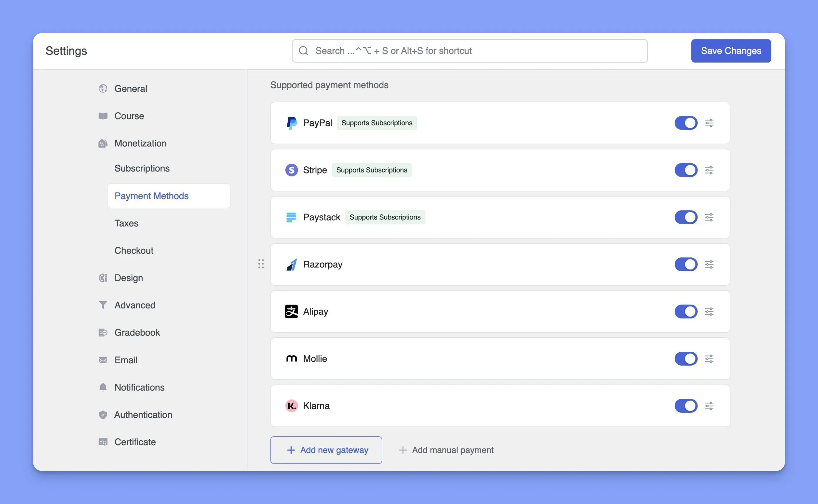Click the Klarna logo icon
Viewport: 818px width, 504px height.
[x=291, y=406]
